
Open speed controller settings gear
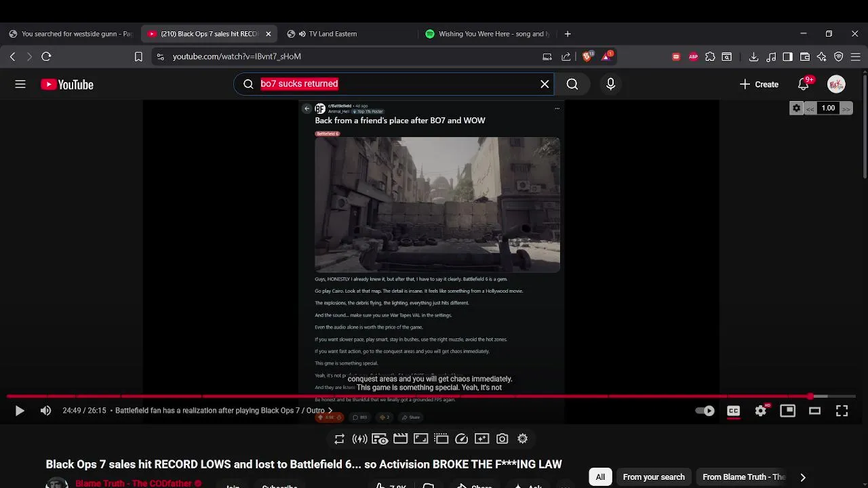(797, 108)
